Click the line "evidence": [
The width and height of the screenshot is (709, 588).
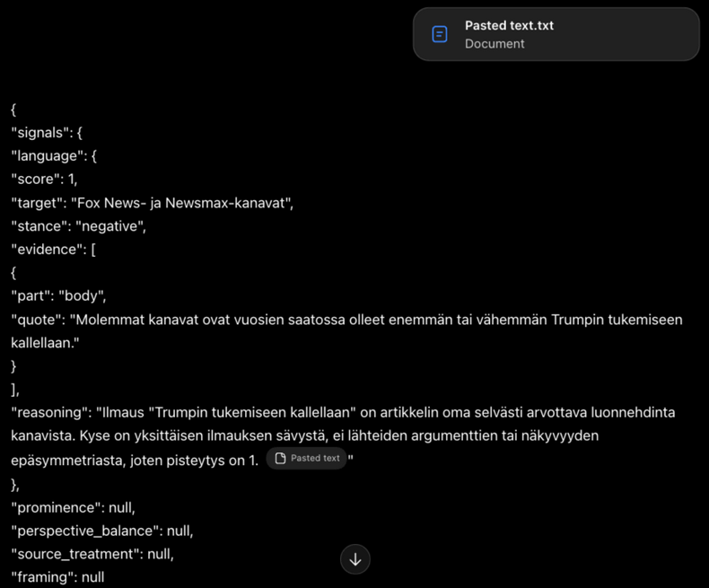click(x=53, y=250)
